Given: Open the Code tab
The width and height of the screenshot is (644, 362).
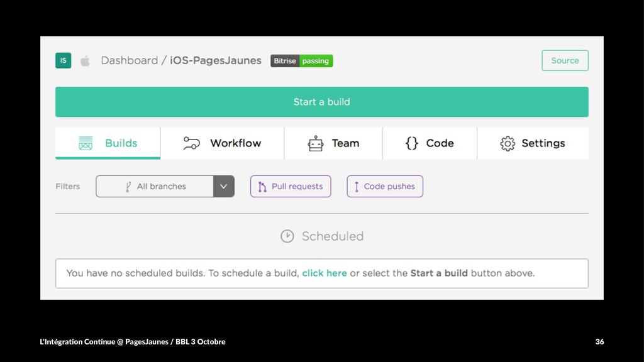Looking at the screenshot, I should point(430,143).
